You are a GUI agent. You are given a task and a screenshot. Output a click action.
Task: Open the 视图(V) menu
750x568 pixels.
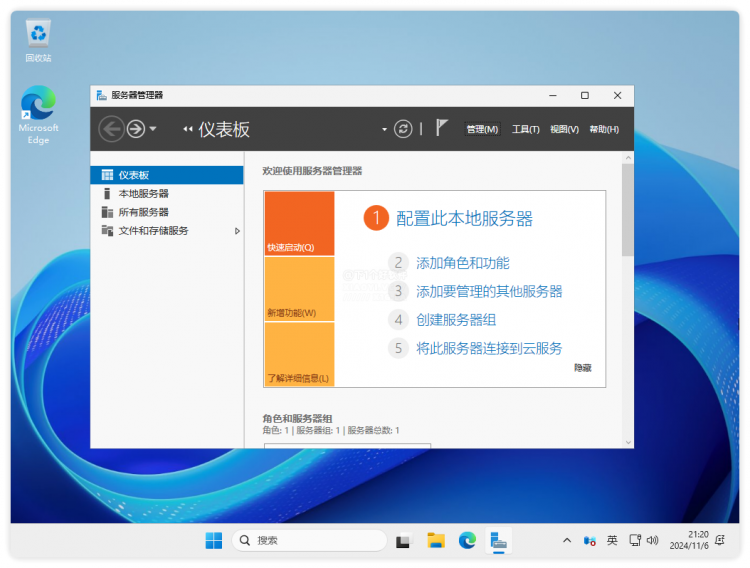coord(564,129)
